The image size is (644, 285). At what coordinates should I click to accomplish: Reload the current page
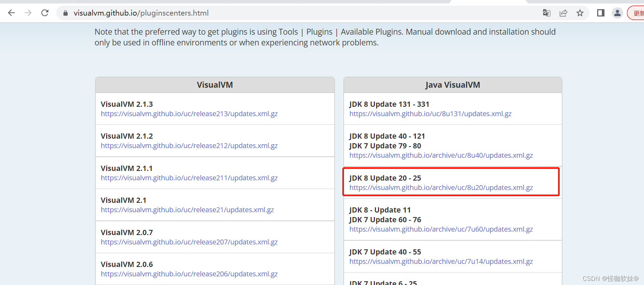pyautogui.click(x=45, y=13)
